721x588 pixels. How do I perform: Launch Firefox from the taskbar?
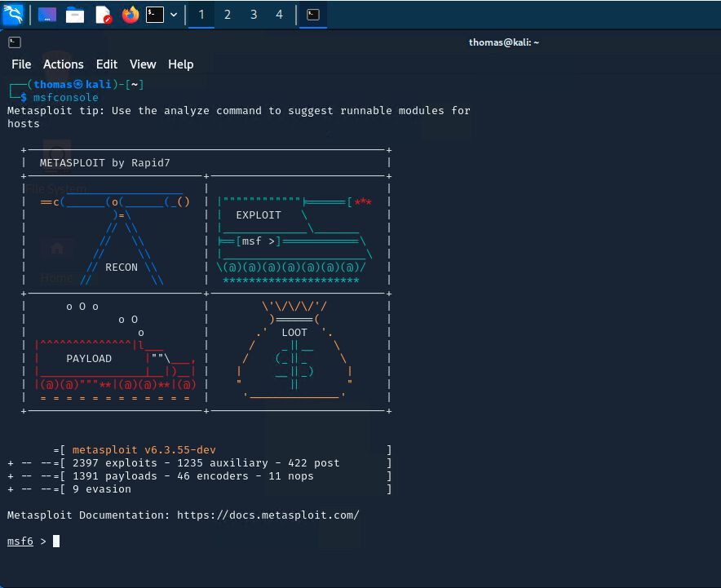point(130,14)
